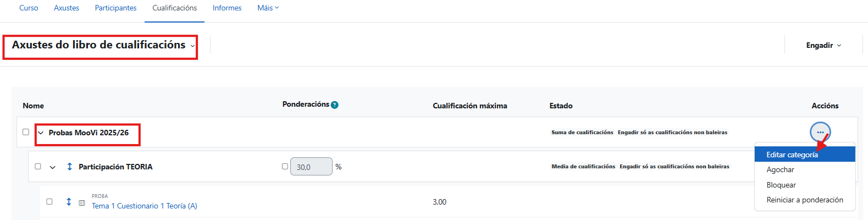Image resolution: width=868 pixels, height=220 pixels.
Task: Click the quiz icon beside Tema 1 Cuestionario
Action: point(82,203)
